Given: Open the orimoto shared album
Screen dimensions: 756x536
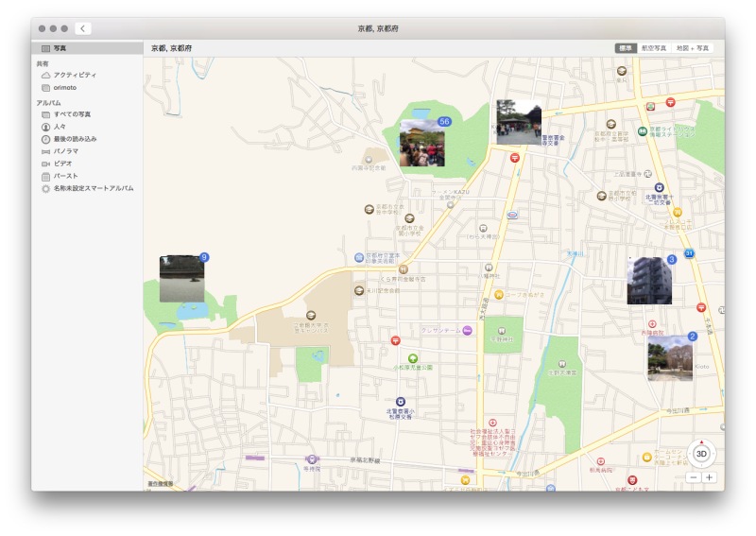Looking at the screenshot, I should (x=64, y=88).
